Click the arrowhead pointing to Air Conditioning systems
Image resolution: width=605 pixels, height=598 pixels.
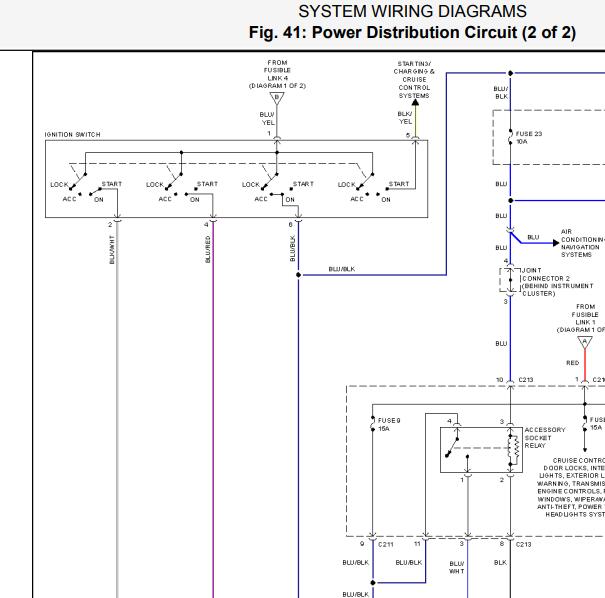(556, 243)
